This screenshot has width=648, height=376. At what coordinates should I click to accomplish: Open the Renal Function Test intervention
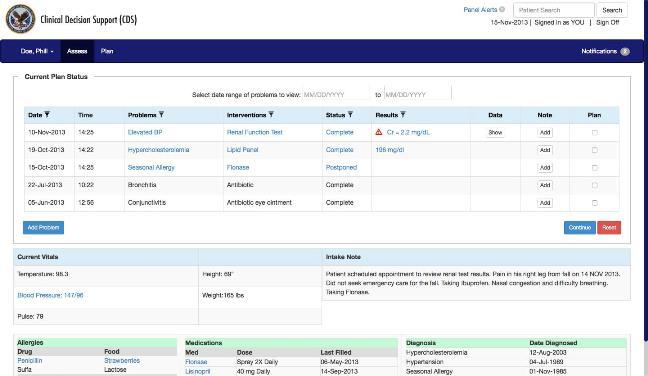pos(254,132)
